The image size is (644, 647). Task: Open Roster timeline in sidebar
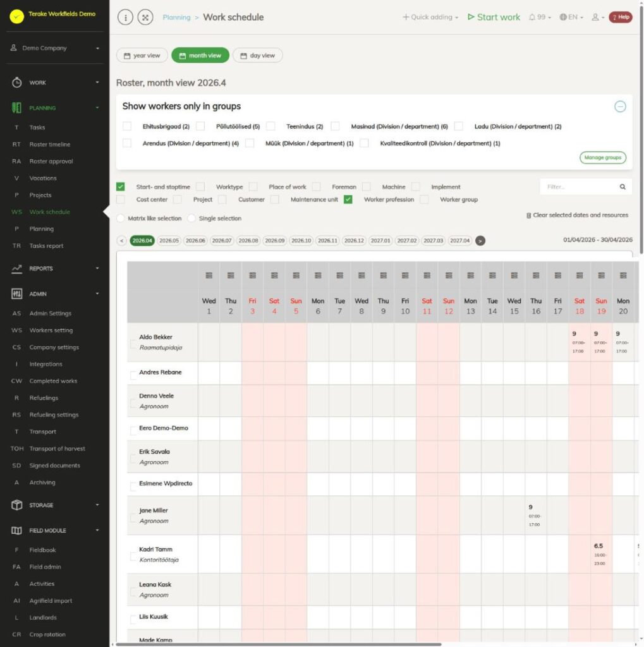[49, 145]
